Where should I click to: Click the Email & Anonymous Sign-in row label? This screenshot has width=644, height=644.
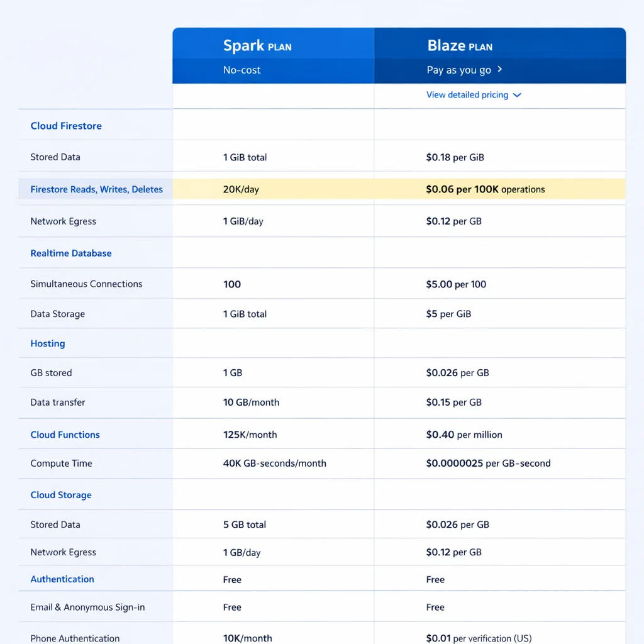(x=87, y=608)
